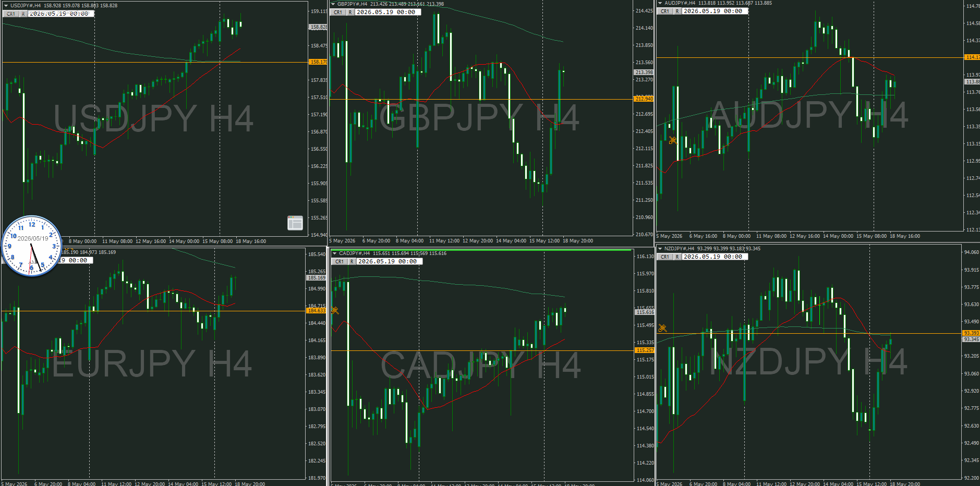
Task: Click the CR1 button on the AUDJPY chart
Action: tap(665, 11)
